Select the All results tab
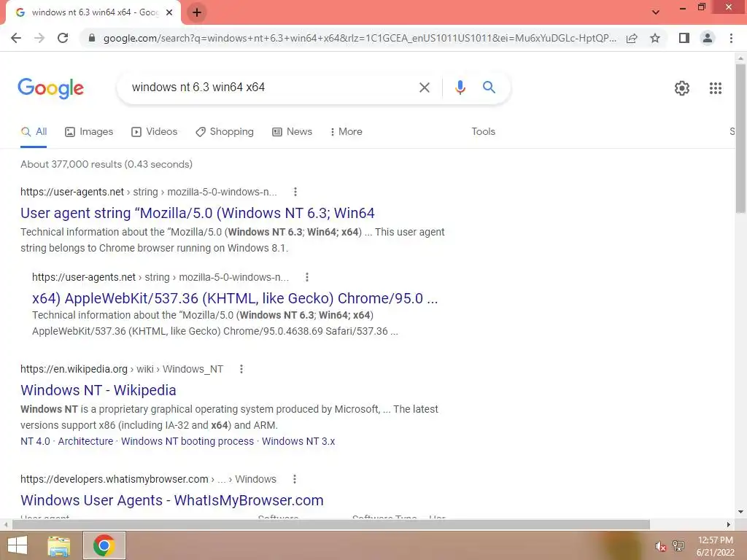Image resolution: width=747 pixels, height=560 pixels. (x=34, y=131)
